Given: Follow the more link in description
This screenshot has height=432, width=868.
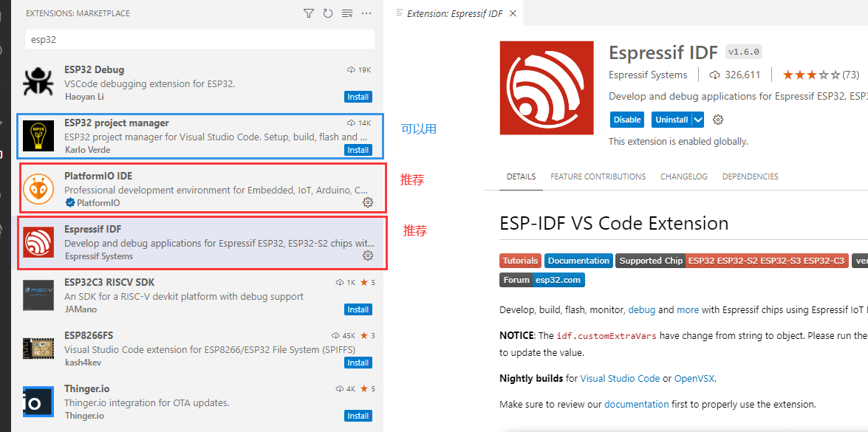Looking at the screenshot, I should coord(688,309).
